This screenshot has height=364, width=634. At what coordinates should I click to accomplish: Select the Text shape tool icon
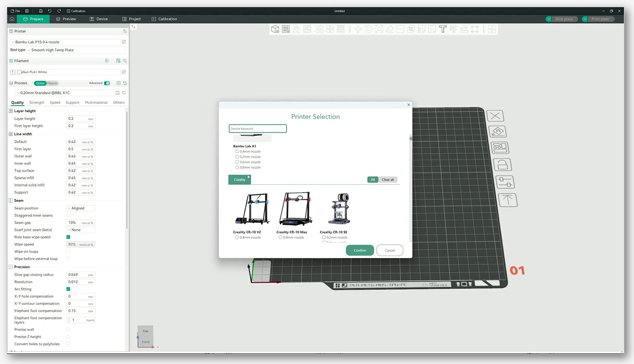[x=443, y=29]
